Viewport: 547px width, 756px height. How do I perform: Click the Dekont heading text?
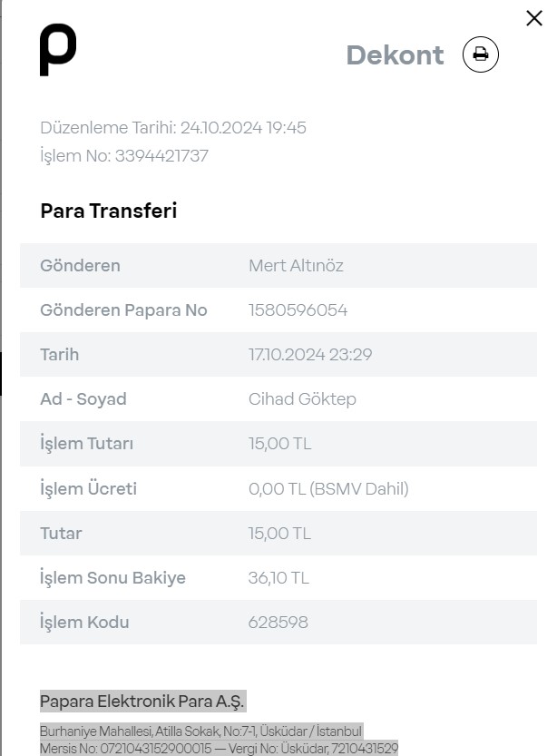[x=395, y=55]
